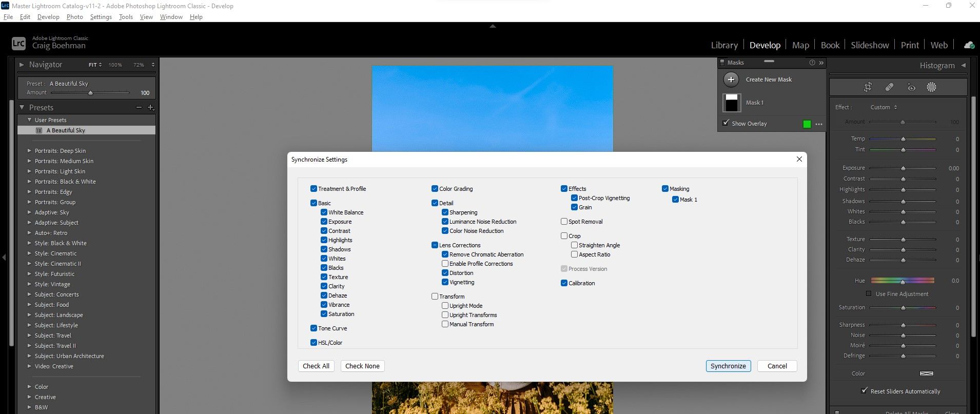Uncheck Mask 1 in Masking group

[675, 200]
